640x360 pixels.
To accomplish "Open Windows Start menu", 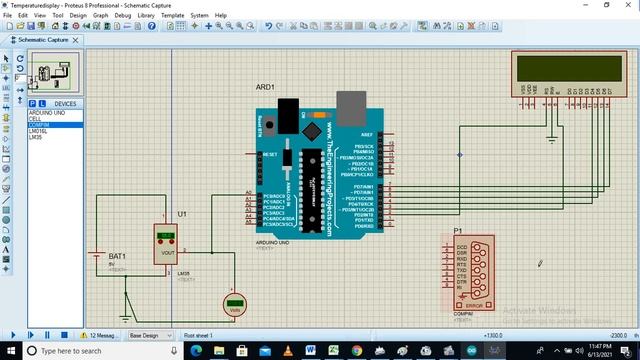I will tap(11, 351).
